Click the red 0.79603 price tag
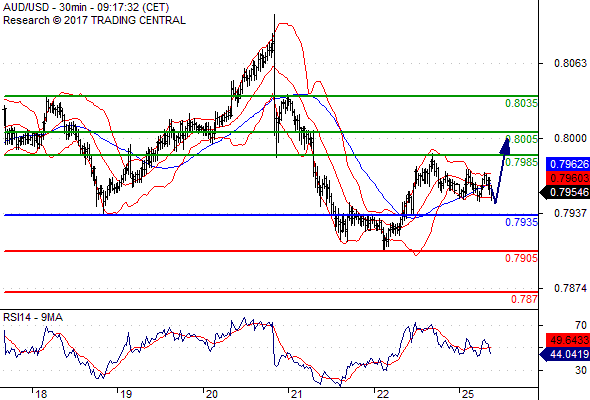Viewport: 590px width, 400px height. [x=568, y=178]
